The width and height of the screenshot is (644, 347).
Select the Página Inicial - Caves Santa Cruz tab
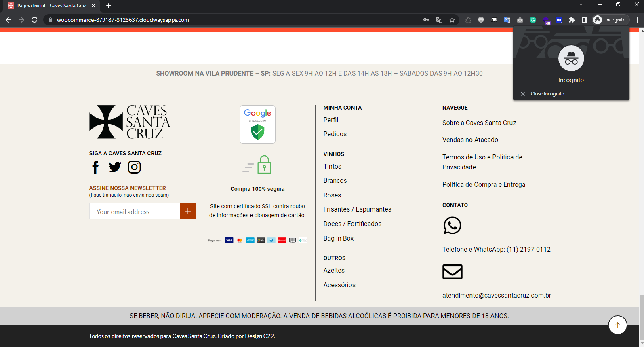click(51, 6)
